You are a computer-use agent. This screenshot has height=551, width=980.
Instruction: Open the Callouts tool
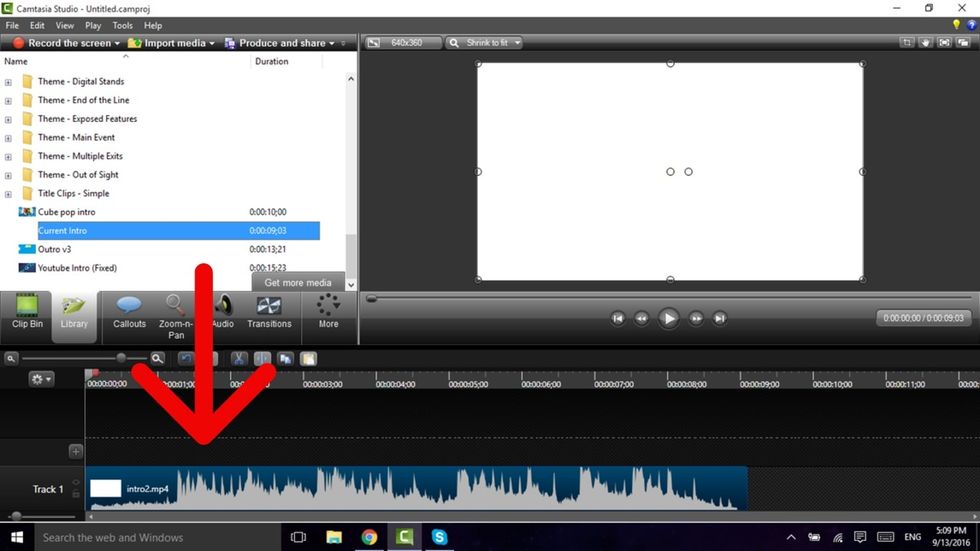point(129,311)
